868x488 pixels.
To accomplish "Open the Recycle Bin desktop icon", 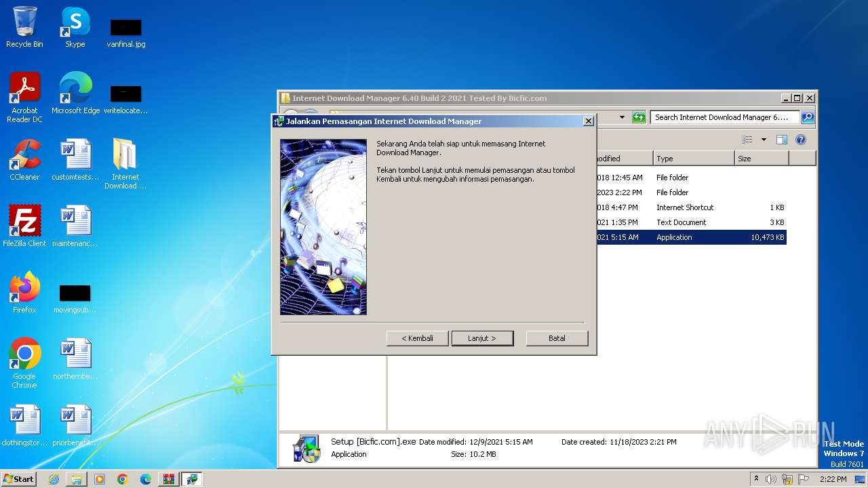I will click(24, 27).
